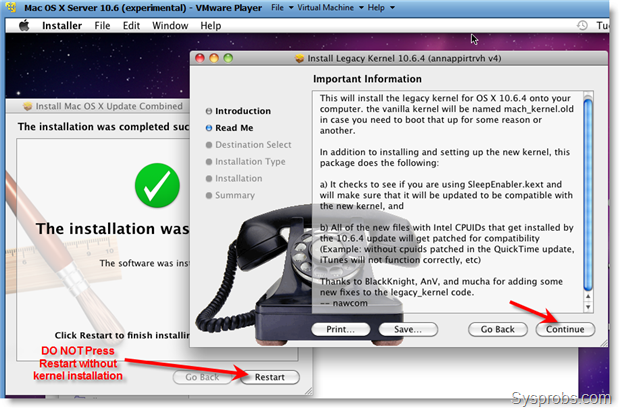Click the green installation success checkmark

point(157,186)
